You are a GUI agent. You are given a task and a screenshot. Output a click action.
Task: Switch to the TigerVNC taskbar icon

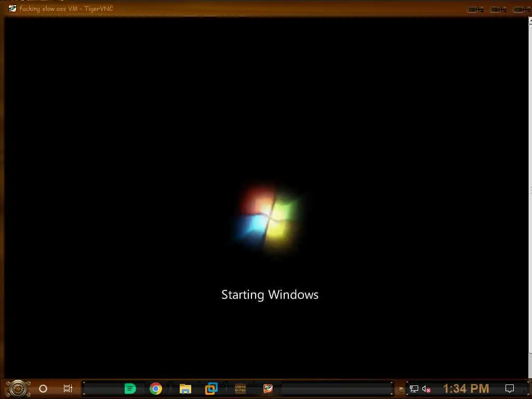coord(268,389)
